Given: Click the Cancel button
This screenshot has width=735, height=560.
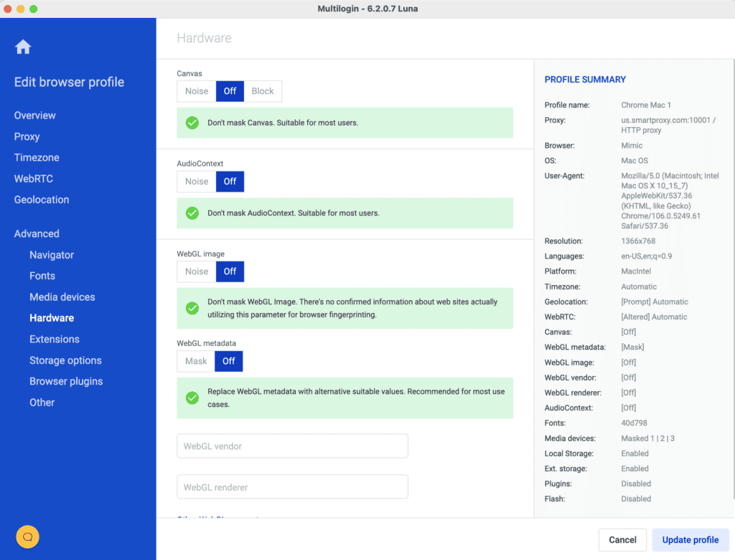Looking at the screenshot, I should pos(622,539).
